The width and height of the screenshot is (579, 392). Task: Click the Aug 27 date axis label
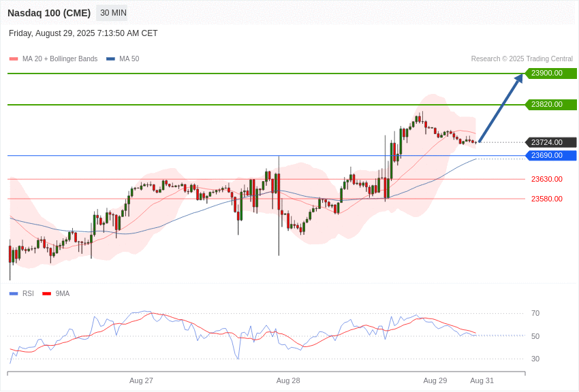point(141,380)
